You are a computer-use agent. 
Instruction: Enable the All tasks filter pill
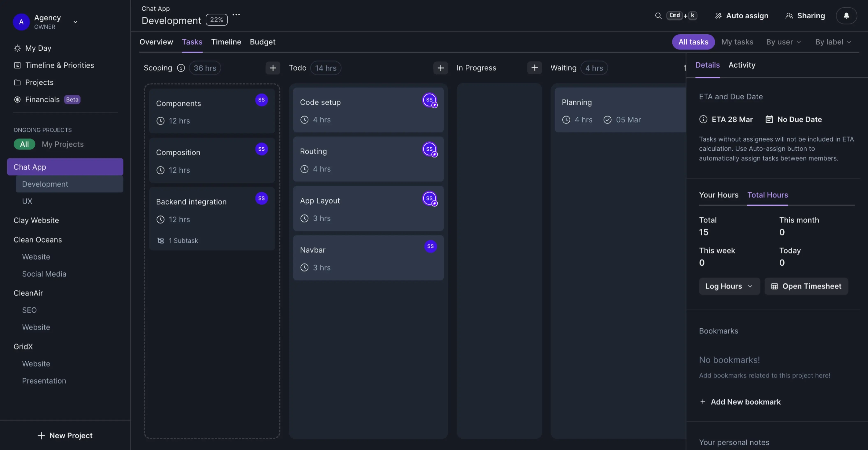(x=693, y=42)
